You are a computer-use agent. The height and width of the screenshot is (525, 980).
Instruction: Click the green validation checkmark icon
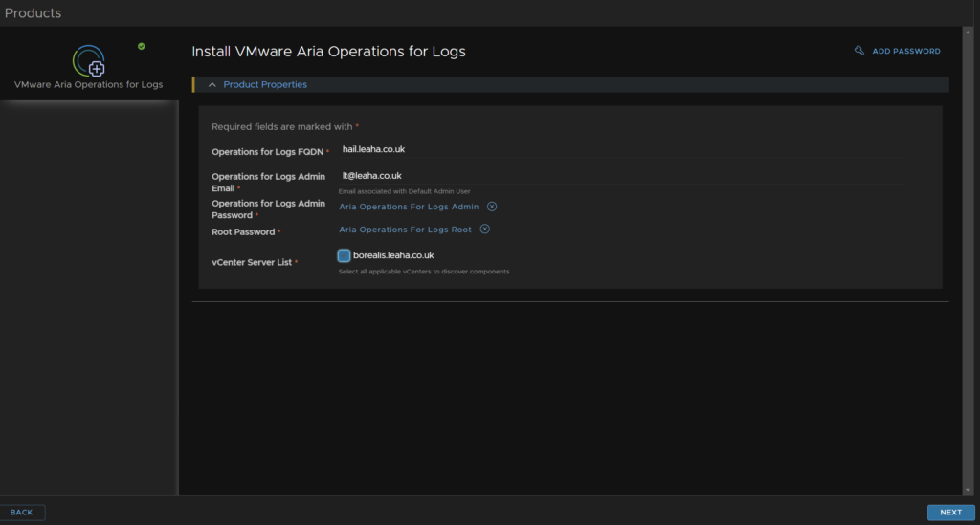pyautogui.click(x=142, y=46)
